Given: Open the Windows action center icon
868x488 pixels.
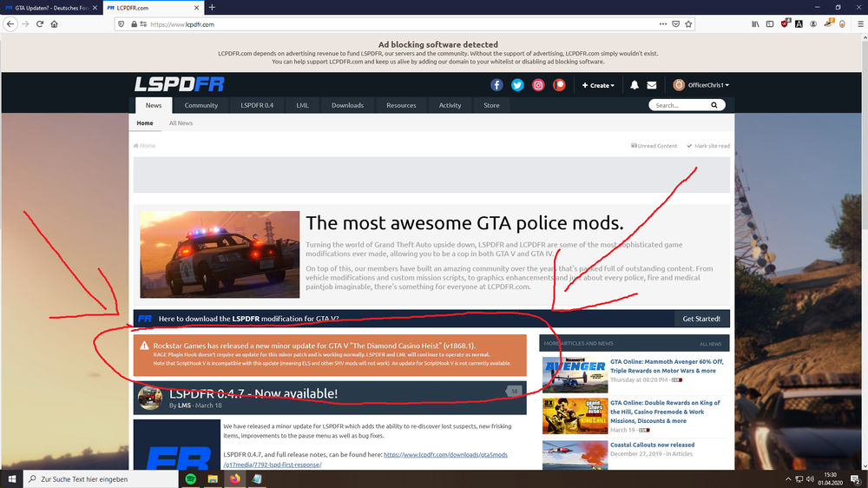Looking at the screenshot, I should (x=856, y=479).
